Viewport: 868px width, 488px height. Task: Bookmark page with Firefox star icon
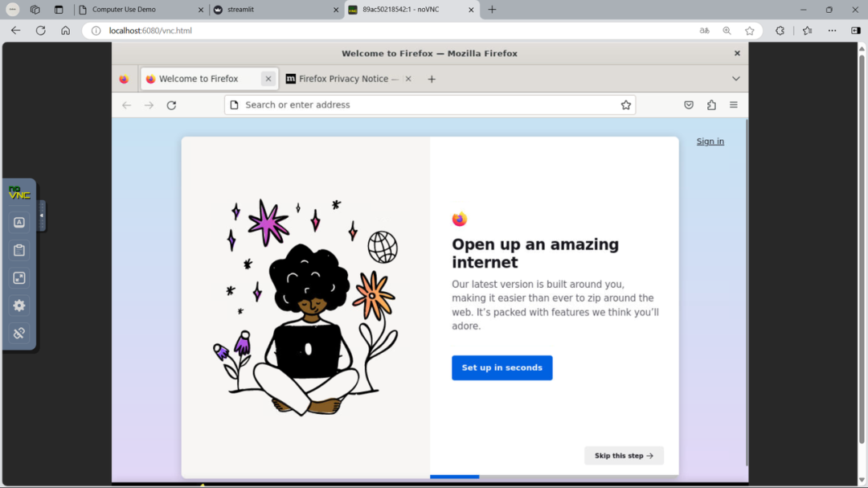[626, 105]
